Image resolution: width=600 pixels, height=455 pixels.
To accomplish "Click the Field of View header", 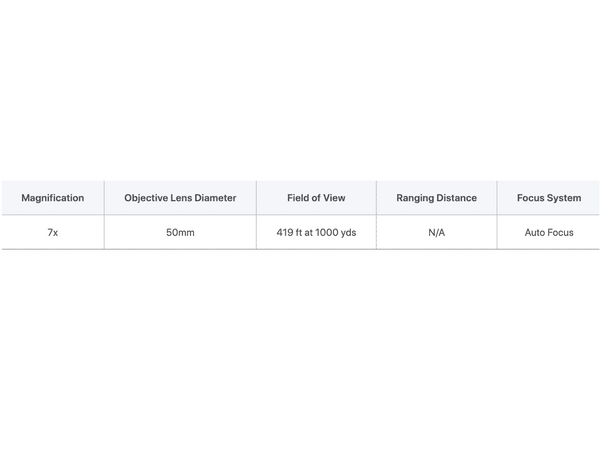I will 316,198.
